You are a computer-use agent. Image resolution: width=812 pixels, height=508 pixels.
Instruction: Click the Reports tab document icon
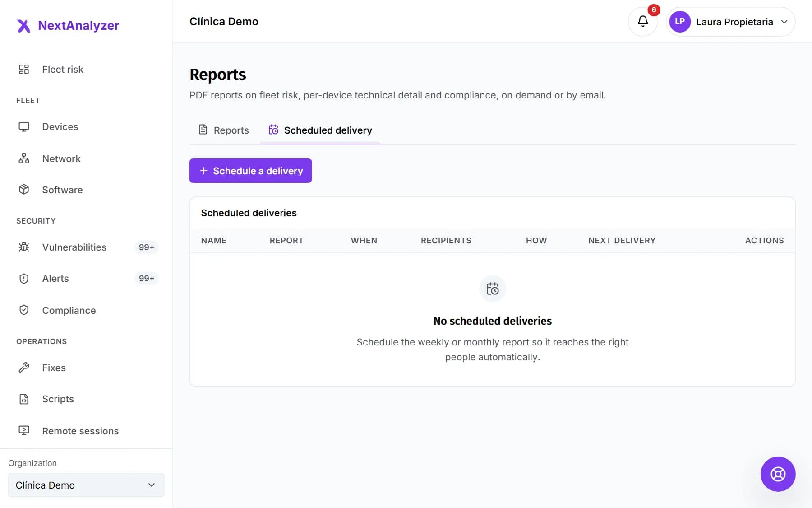(203, 130)
